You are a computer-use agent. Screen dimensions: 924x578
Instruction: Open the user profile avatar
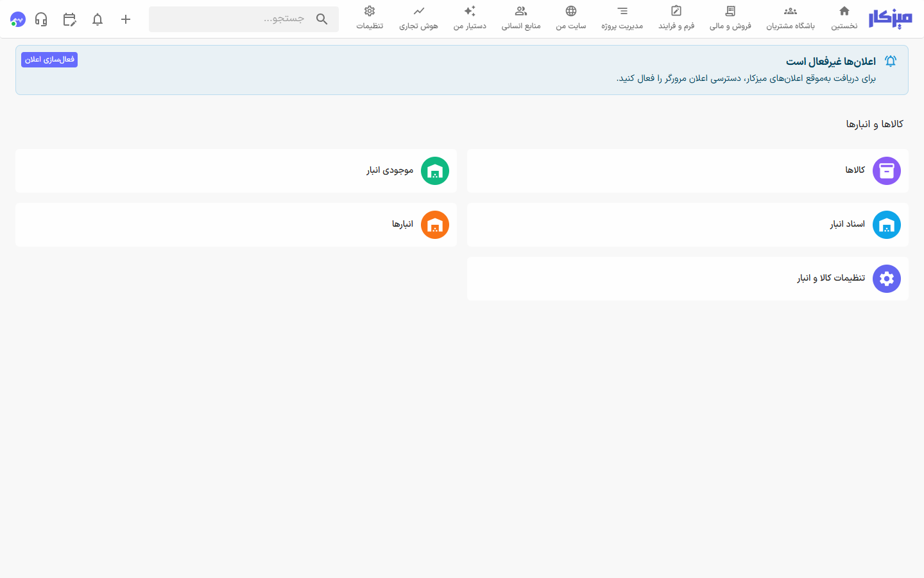18,19
